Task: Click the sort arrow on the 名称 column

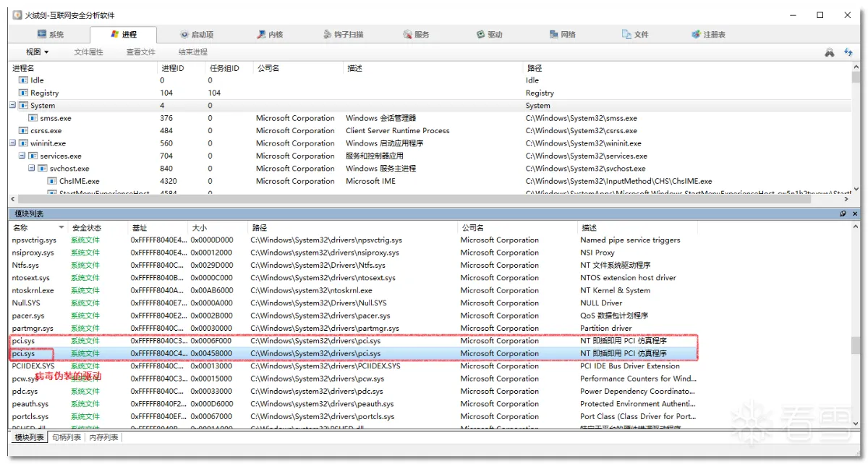Action: 60,227
